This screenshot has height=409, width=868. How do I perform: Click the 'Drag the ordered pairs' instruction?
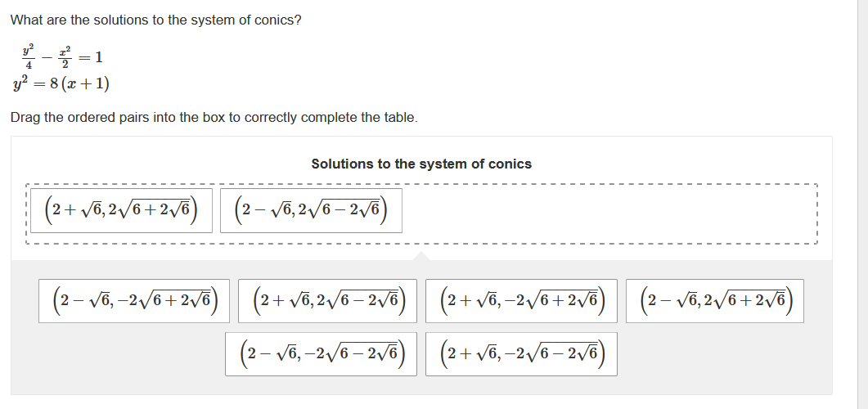click(x=214, y=118)
